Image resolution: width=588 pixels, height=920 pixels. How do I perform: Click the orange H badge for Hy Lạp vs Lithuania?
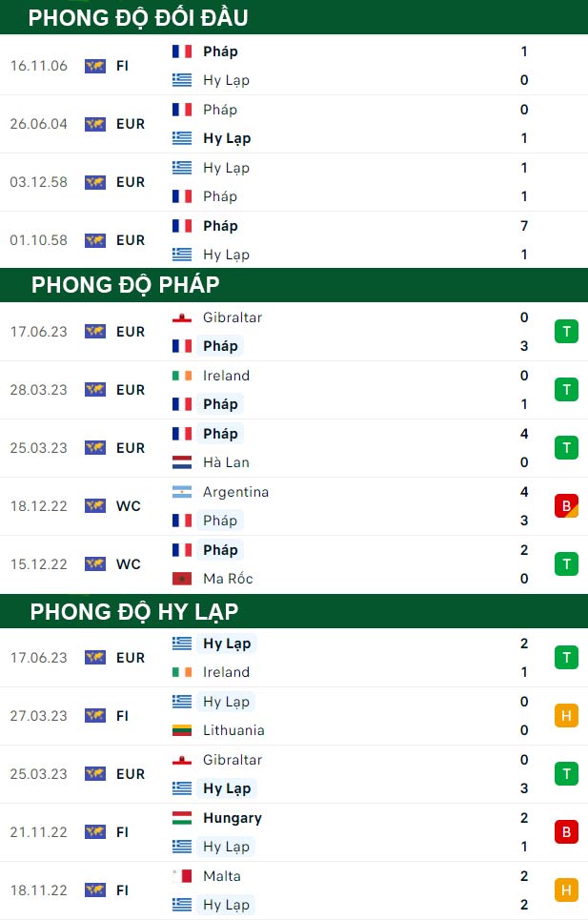tap(566, 715)
